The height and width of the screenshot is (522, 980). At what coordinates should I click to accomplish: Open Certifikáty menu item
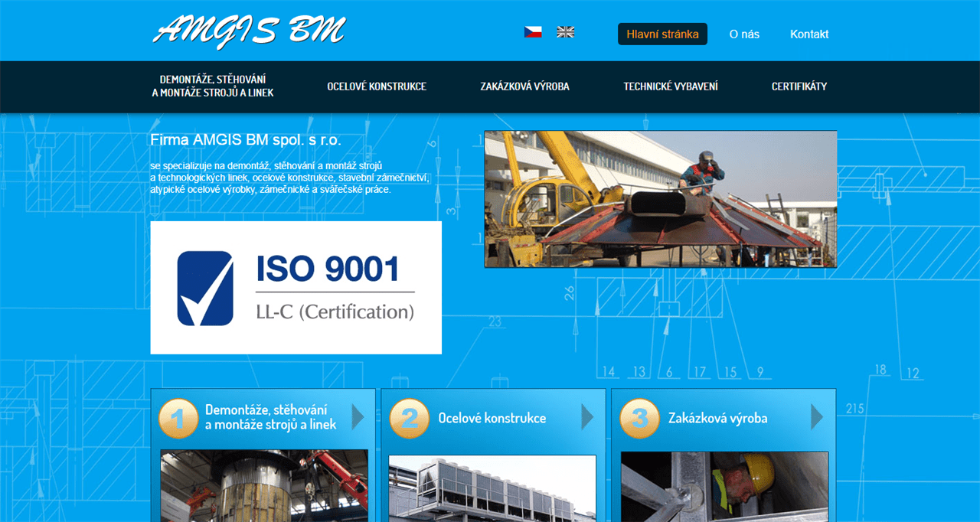pos(799,86)
